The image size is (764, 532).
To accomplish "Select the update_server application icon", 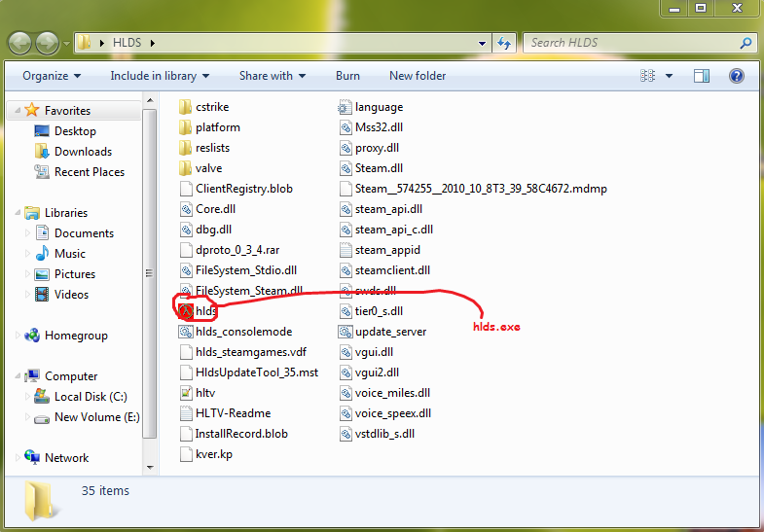I will 345,332.
